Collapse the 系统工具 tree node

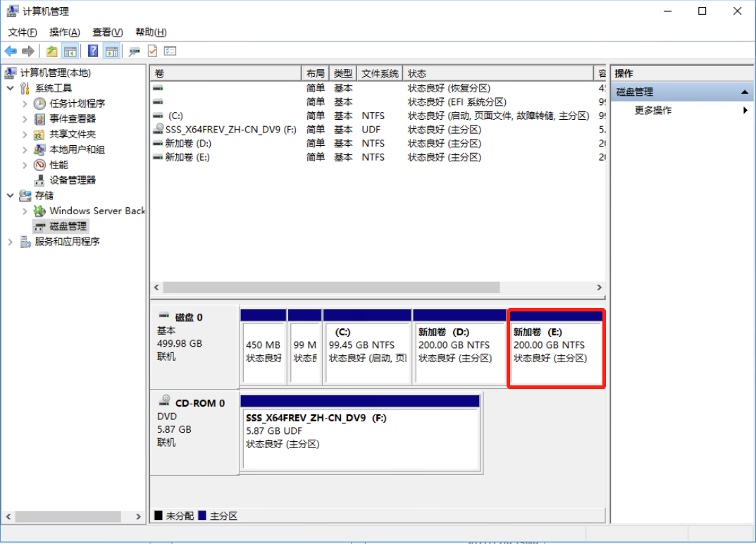tap(11, 88)
